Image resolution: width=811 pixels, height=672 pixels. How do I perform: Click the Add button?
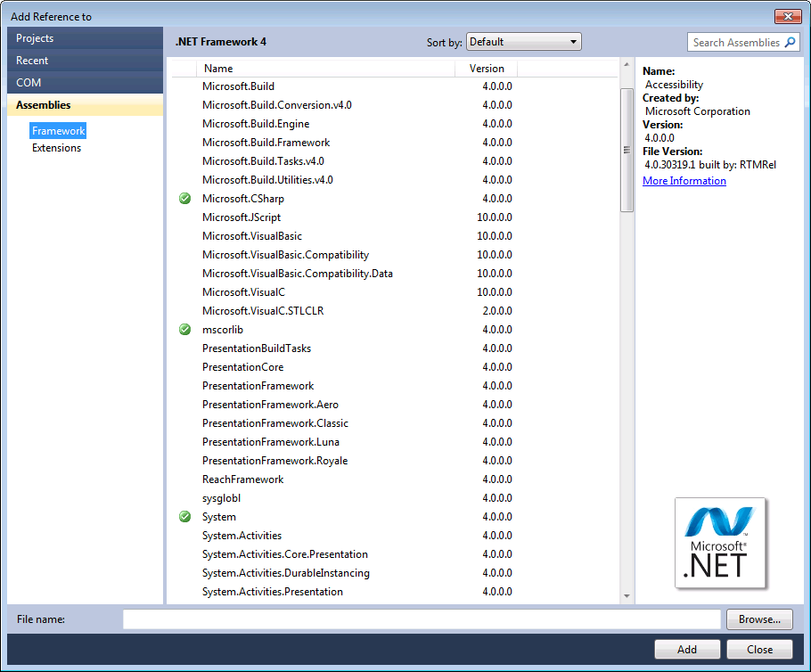pyautogui.click(x=687, y=649)
